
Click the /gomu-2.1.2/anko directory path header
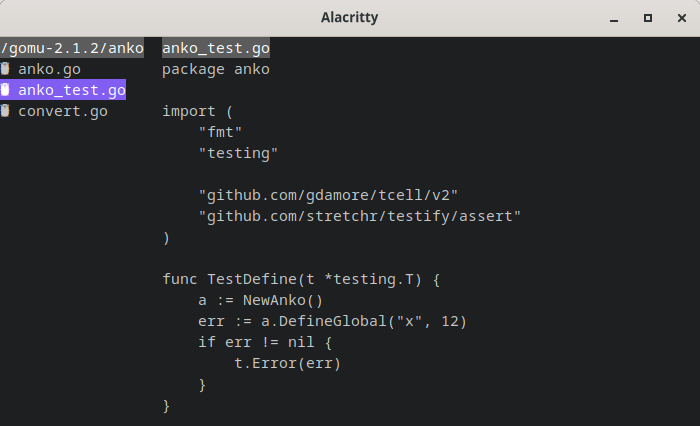pyautogui.click(x=72, y=48)
